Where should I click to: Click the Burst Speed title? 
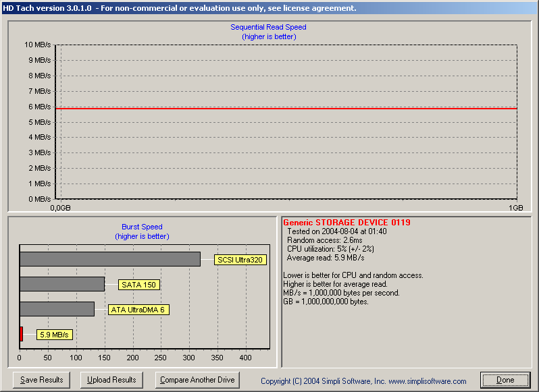click(x=142, y=227)
